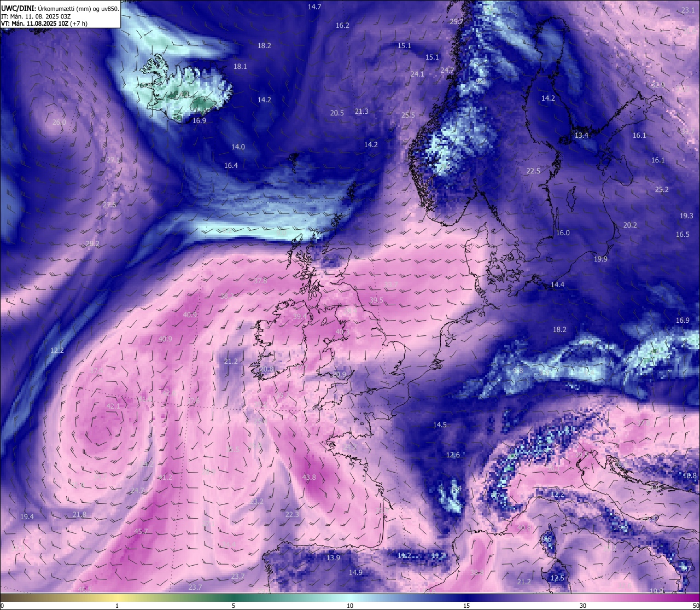Click the 22.3 value label
This screenshot has width=700, height=610.
coord(292,514)
